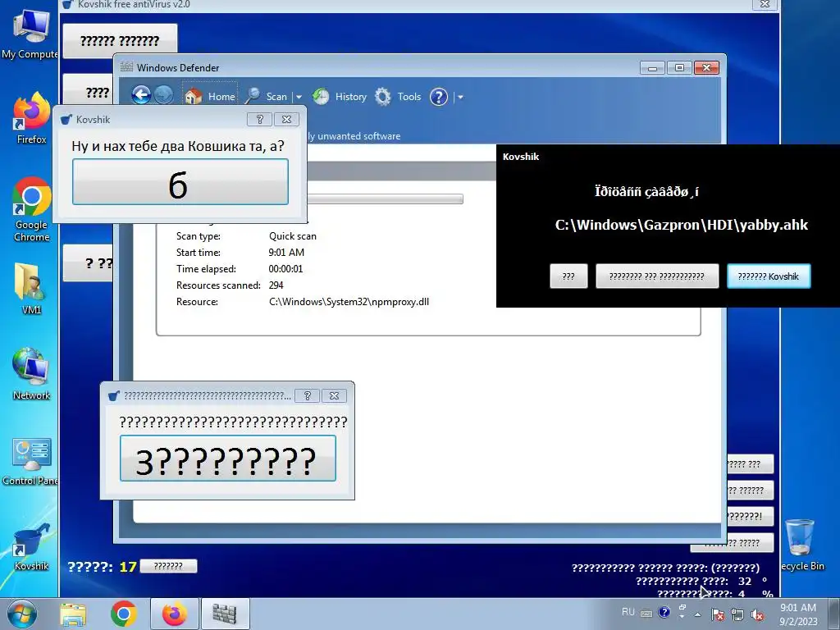840x630 pixels.
Task: Open the Control Panel desktop icon
Action: point(30,462)
